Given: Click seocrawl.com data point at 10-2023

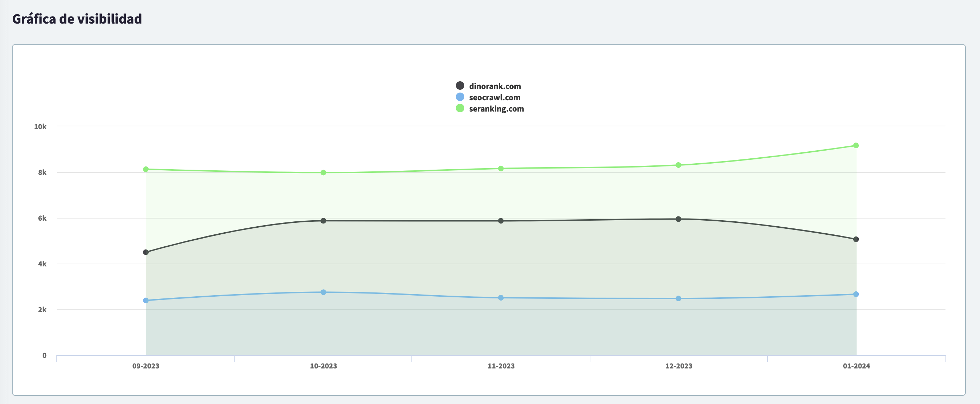Looking at the screenshot, I should pos(323,292).
